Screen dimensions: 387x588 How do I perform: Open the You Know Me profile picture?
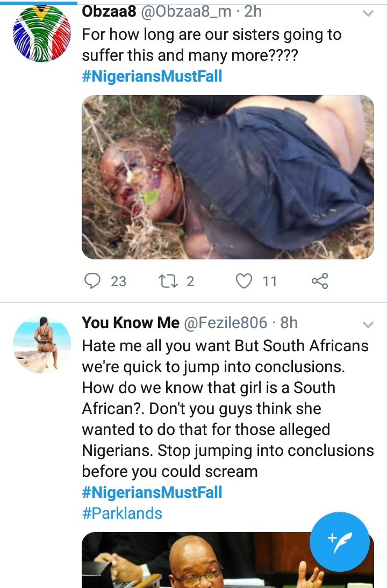coord(42,345)
